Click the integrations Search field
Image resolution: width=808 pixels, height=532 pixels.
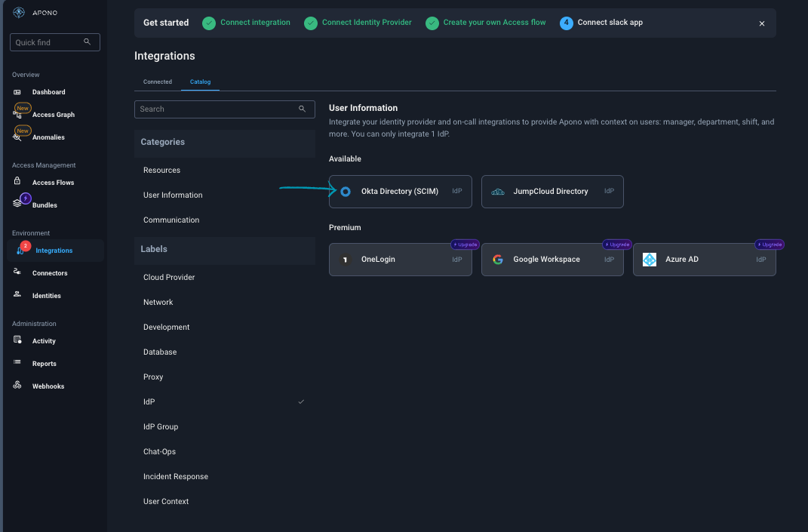[219, 109]
